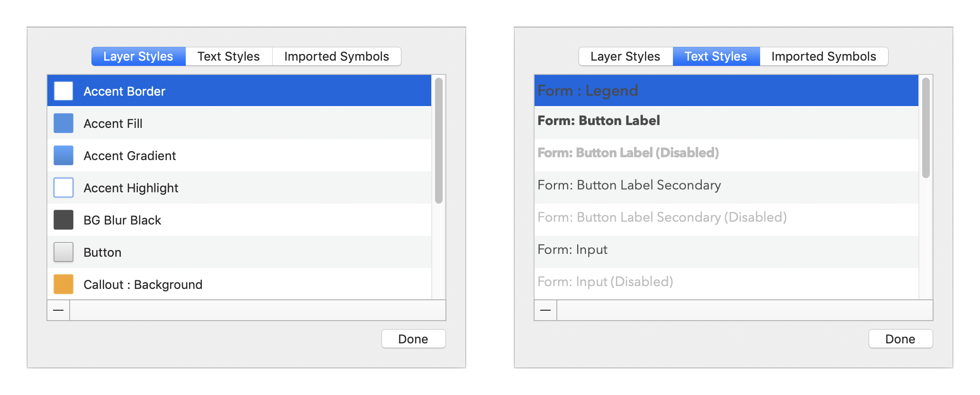Open Imported Symbols tab in right dialog
This screenshot has height=395, width=980.
coord(824,56)
